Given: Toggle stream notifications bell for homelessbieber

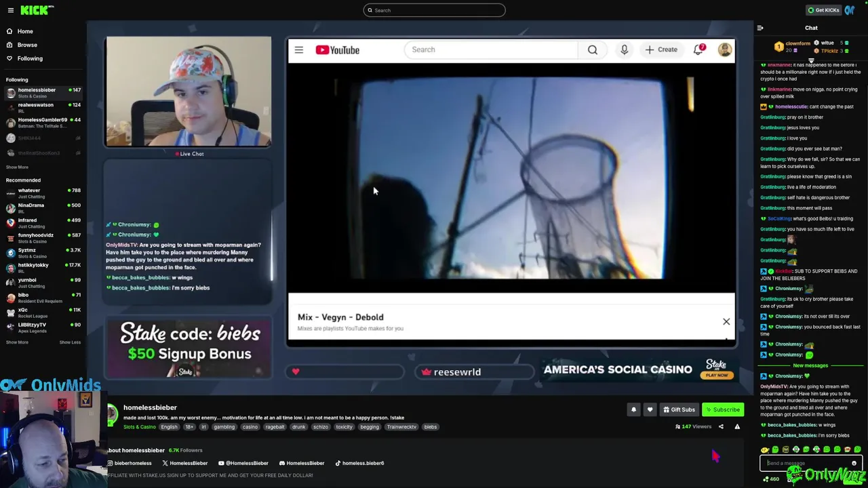Looking at the screenshot, I should coord(633,409).
